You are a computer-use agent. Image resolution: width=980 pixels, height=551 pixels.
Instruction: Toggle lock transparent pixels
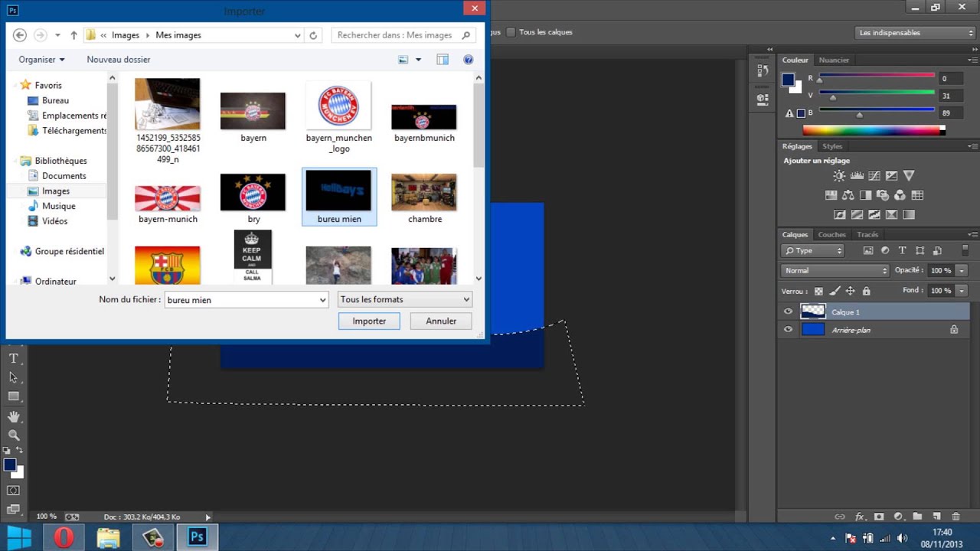818,291
